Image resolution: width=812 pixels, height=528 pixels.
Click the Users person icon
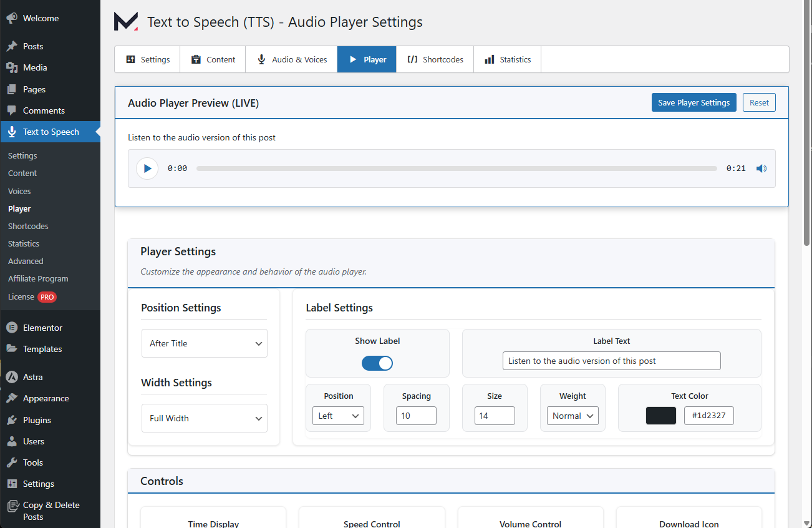[x=12, y=441]
